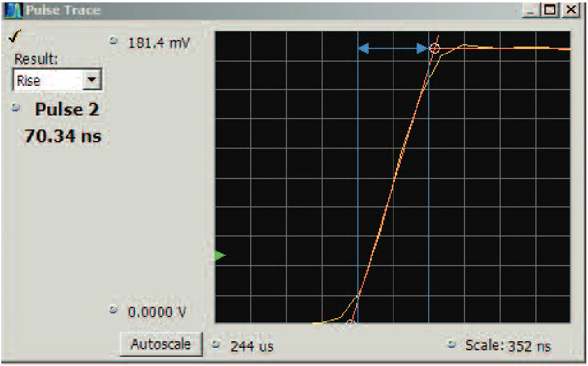Maximize the Pulse Trace window

(551, 10)
